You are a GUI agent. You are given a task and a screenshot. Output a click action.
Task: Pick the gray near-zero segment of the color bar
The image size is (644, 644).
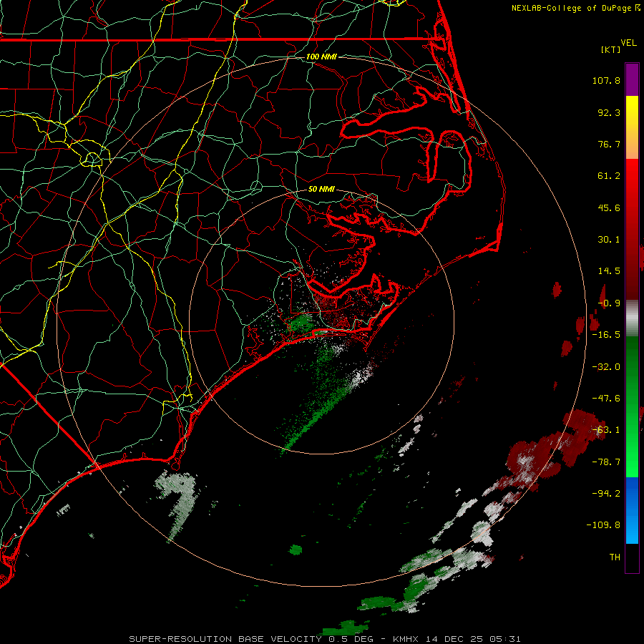pos(632,318)
